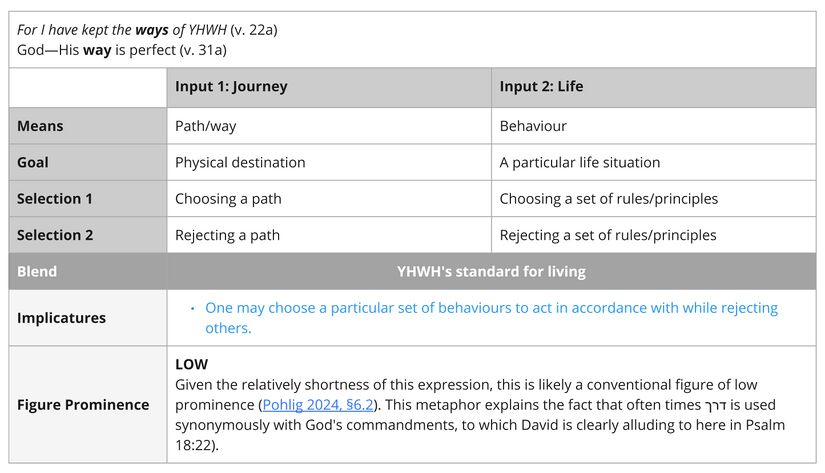Select the 'Goal' row label
Image resolution: width=825 pixels, height=473 pixels.
[x=33, y=162]
